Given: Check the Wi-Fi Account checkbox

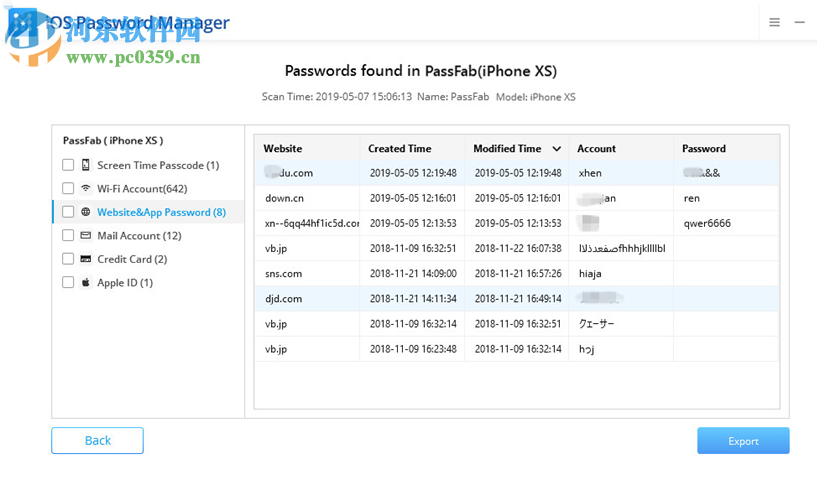Looking at the screenshot, I should point(68,188).
